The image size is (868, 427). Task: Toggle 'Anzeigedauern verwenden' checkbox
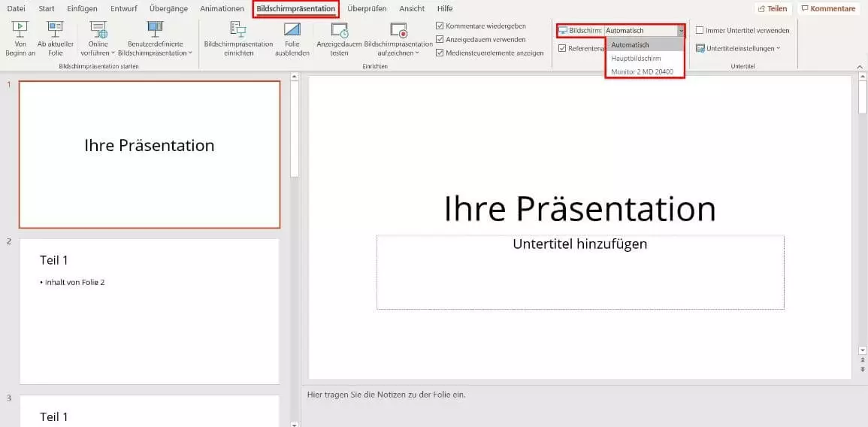440,39
